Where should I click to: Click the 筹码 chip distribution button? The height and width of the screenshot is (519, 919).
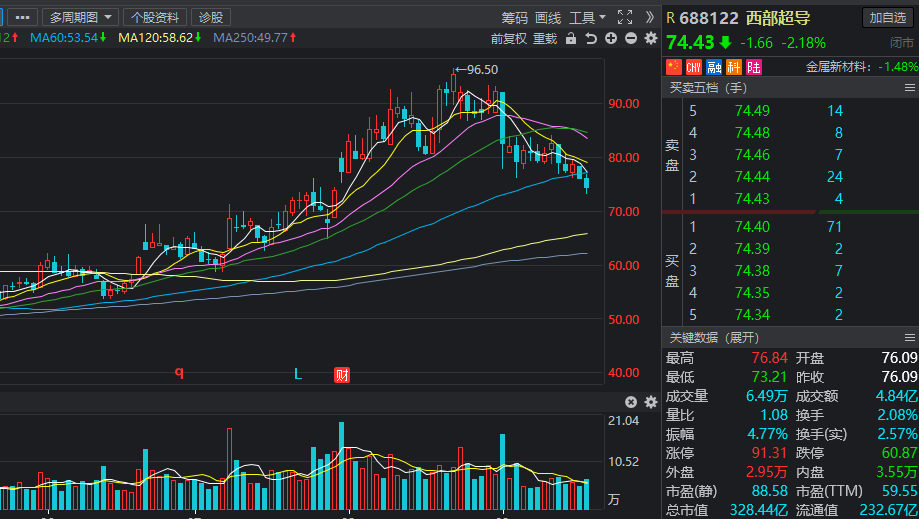pos(514,17)
